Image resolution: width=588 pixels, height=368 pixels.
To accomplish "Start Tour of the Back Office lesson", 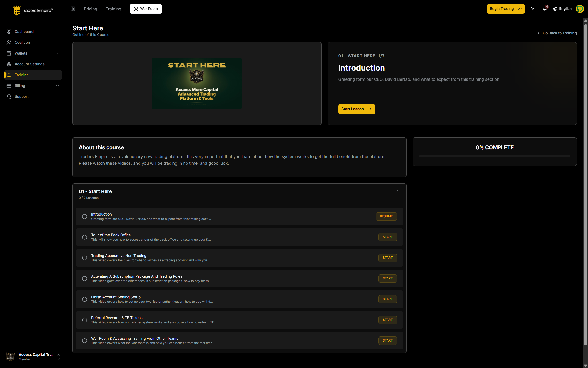I will 387,237.
